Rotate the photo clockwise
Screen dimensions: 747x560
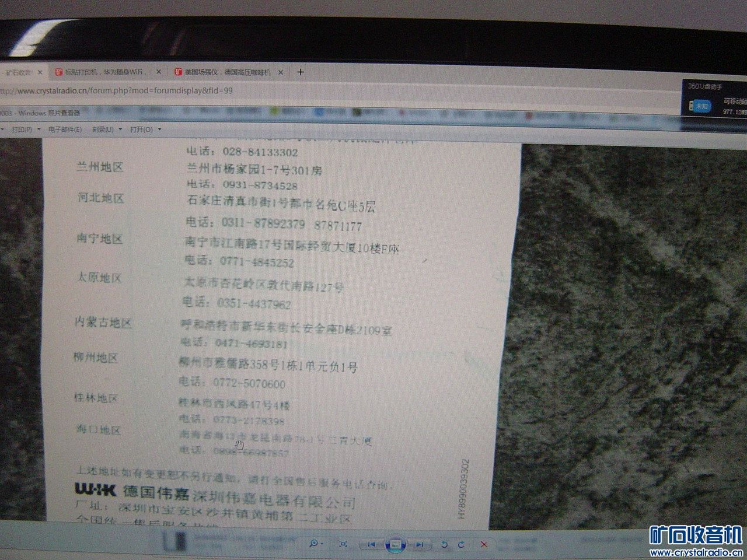pos(462,544)
